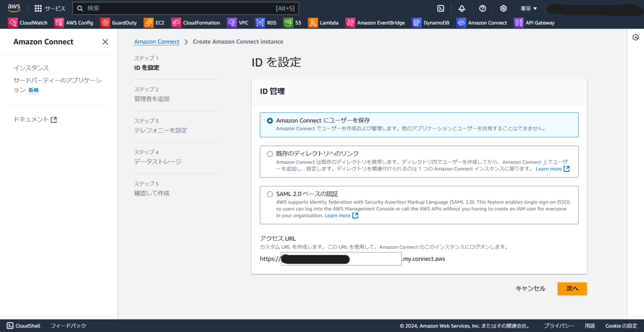Click the external link icon beside ドキュメント

pyautogui.click(x=54, y=119)
